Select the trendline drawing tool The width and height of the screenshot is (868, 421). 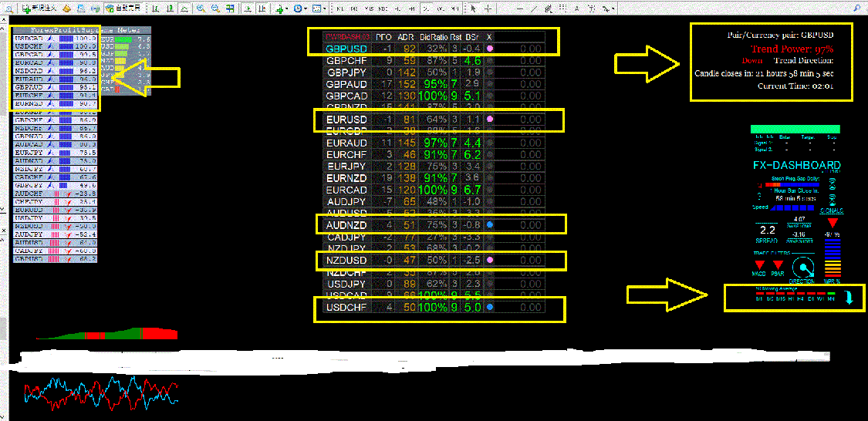534,8
